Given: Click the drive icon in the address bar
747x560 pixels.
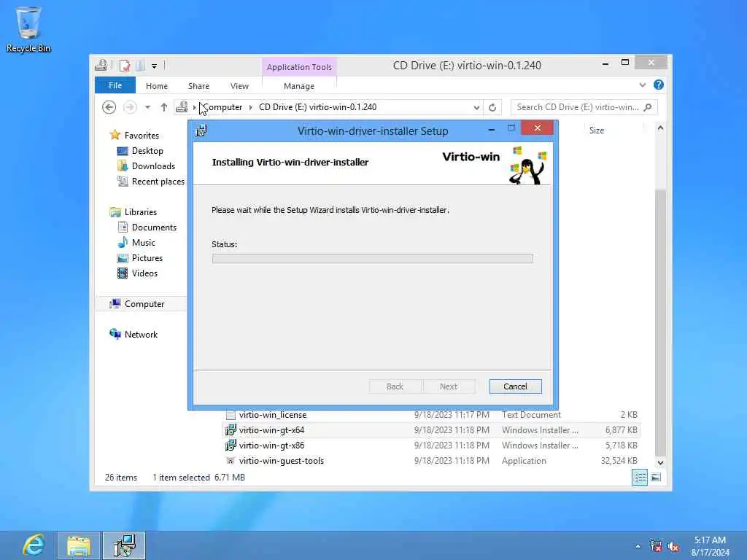Looking at the screenshot, I should point(182,106).
